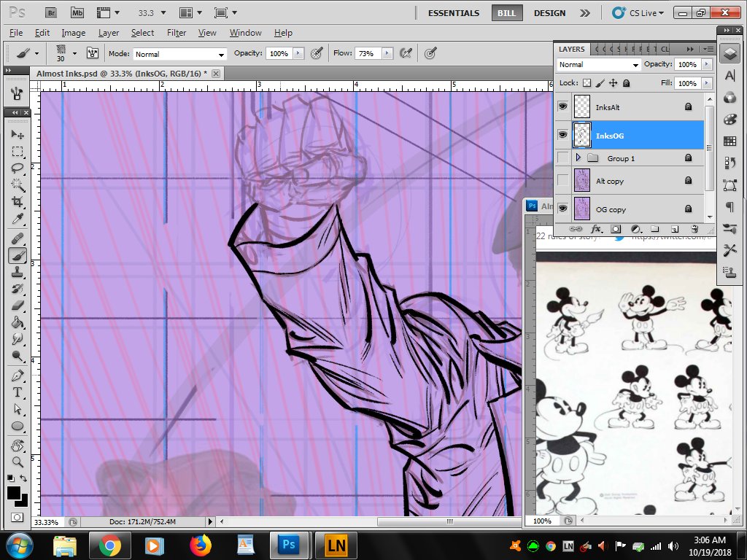
Task: Switch to the ESSENTIALS workspace
Action: point(454,13)
